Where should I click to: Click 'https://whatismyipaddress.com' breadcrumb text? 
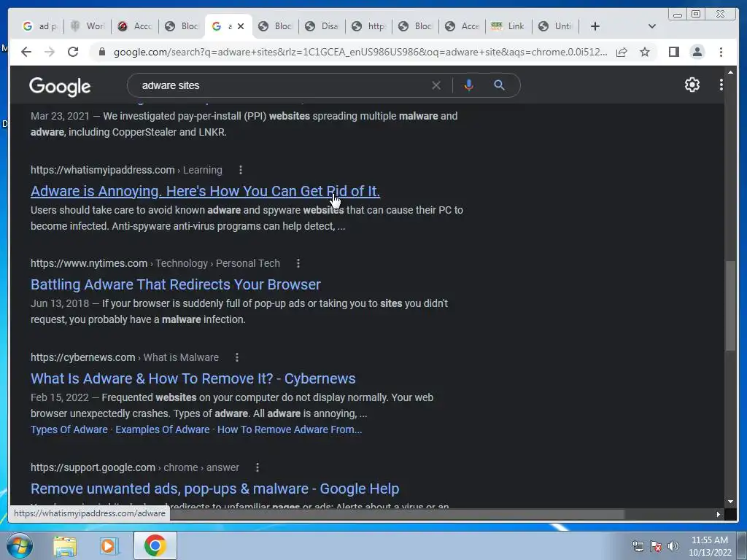tap(102, 170)
